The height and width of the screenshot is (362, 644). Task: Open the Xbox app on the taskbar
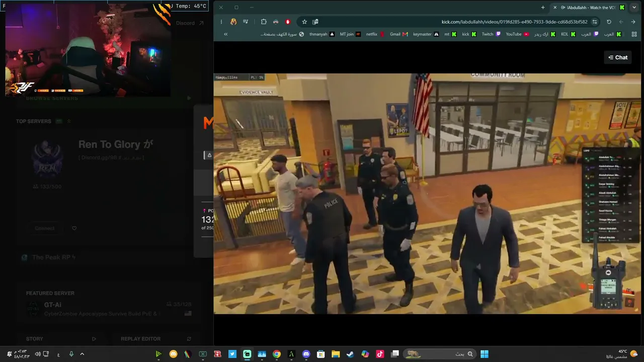click(x=203, y=354)
